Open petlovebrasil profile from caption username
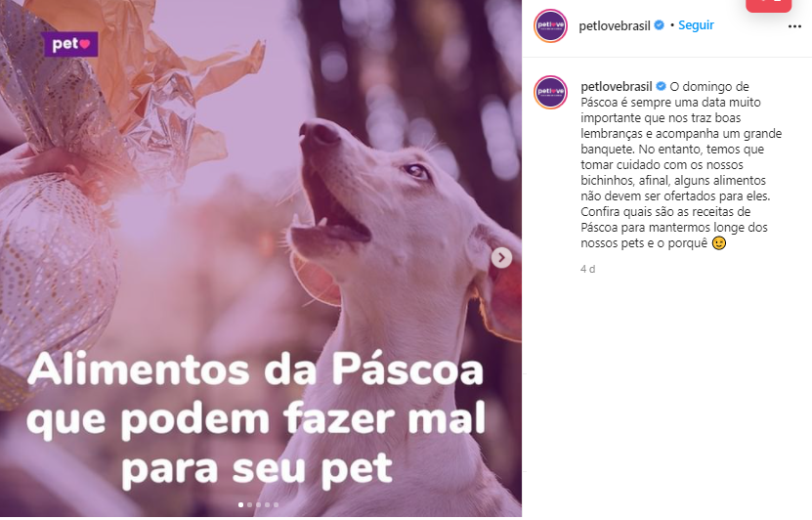Screen dimensions: 812x520 617,86
